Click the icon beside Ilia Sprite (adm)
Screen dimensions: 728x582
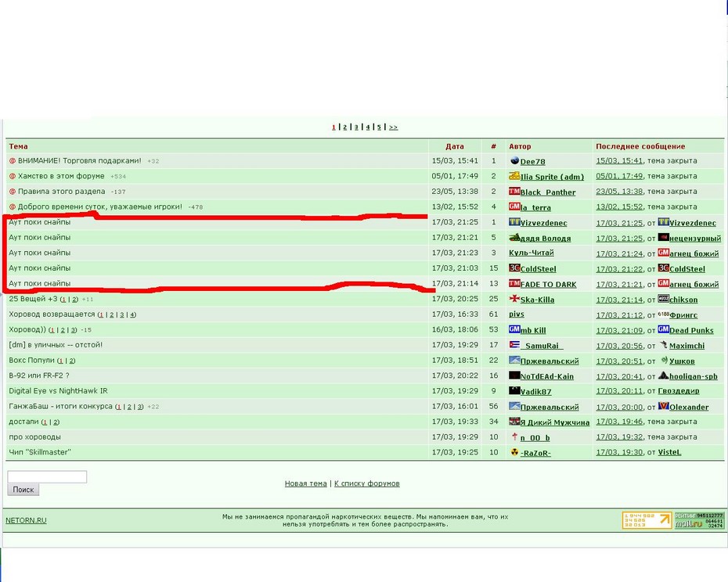click(x=514, y=176)
